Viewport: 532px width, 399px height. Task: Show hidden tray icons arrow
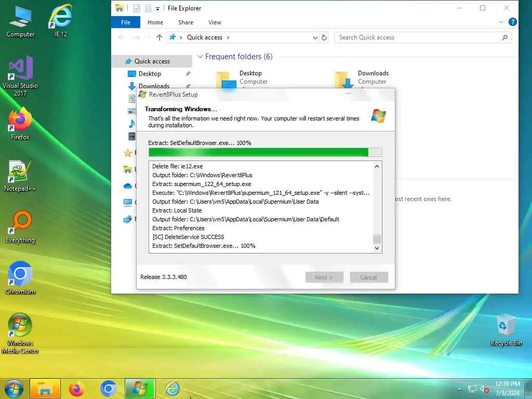(459, 389)
